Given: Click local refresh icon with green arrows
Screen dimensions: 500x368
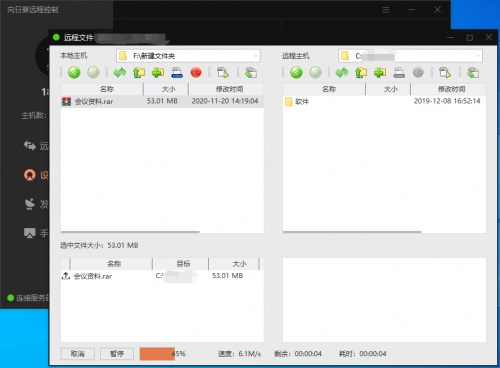Looking at the screenshot, I should point(119,72).
